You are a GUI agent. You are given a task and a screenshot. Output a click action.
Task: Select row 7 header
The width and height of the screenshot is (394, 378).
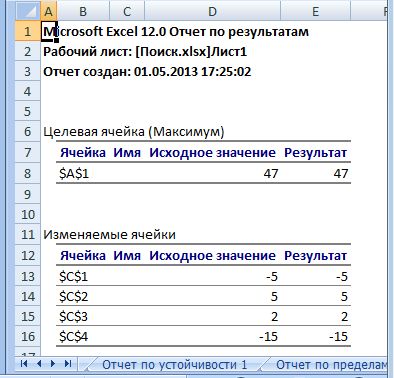[28, 153]
